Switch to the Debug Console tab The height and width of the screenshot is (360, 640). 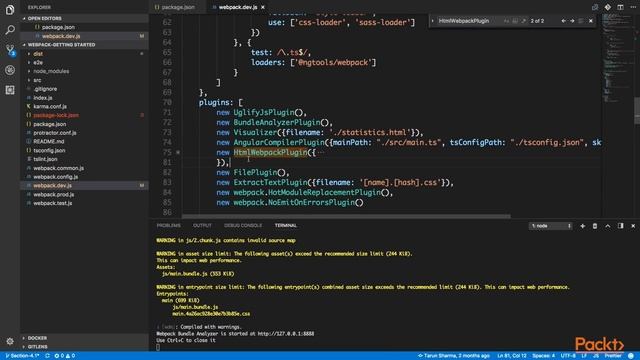(x=243, y=225)
